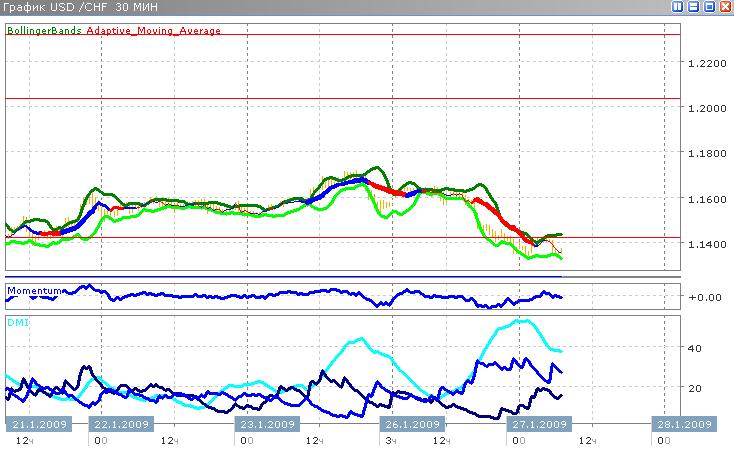The height and width of the screenshot is (449, 734).
Task: Maximize the USD/CHF chart window
Action: coord(709,7)
